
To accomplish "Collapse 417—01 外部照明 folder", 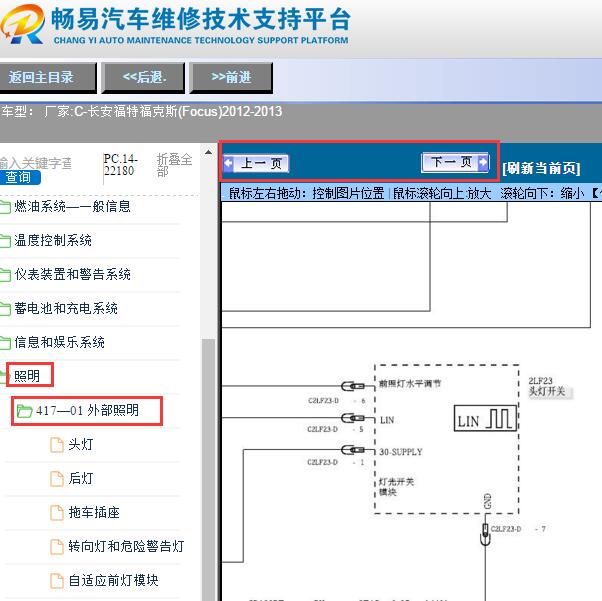I will [x=87, y=410].
